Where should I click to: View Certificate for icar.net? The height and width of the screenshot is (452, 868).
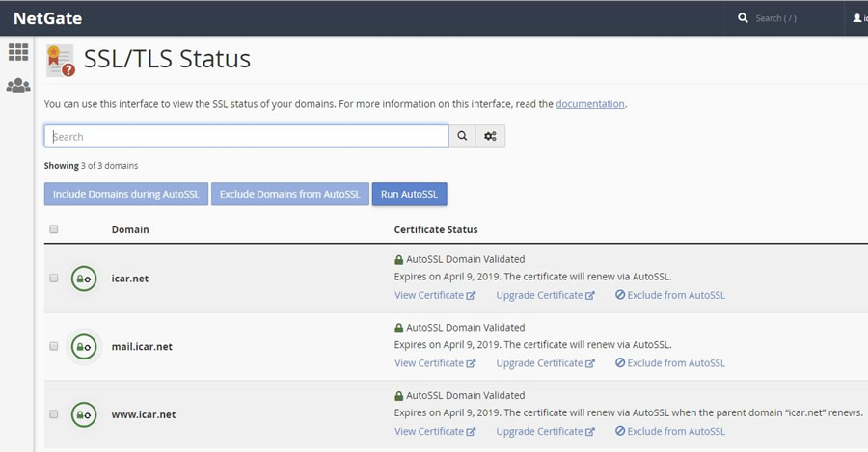pos(434,295)
